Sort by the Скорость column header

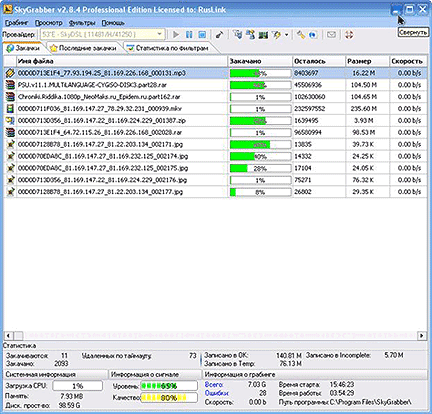tap(408, 61)
